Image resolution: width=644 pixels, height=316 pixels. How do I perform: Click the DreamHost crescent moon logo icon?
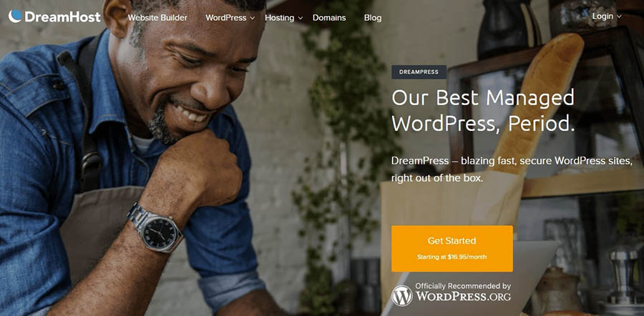tap(15, 16)
